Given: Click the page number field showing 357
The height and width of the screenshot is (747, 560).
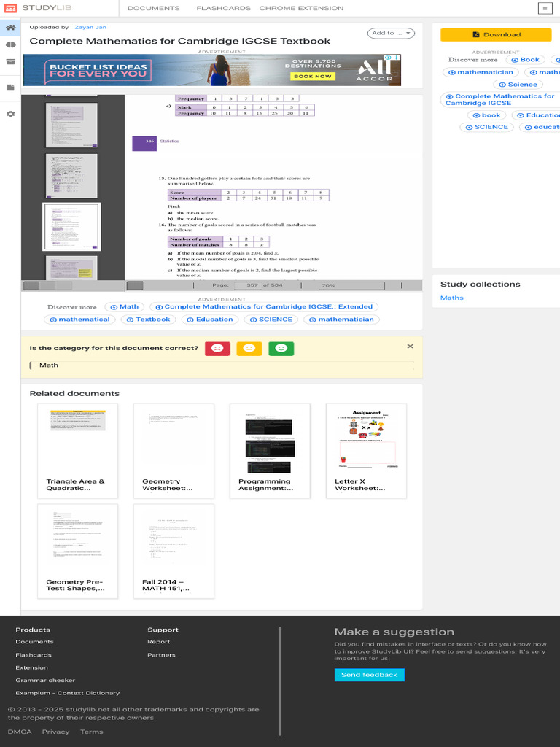Looking at the screenshot, I should pos(246,285).
